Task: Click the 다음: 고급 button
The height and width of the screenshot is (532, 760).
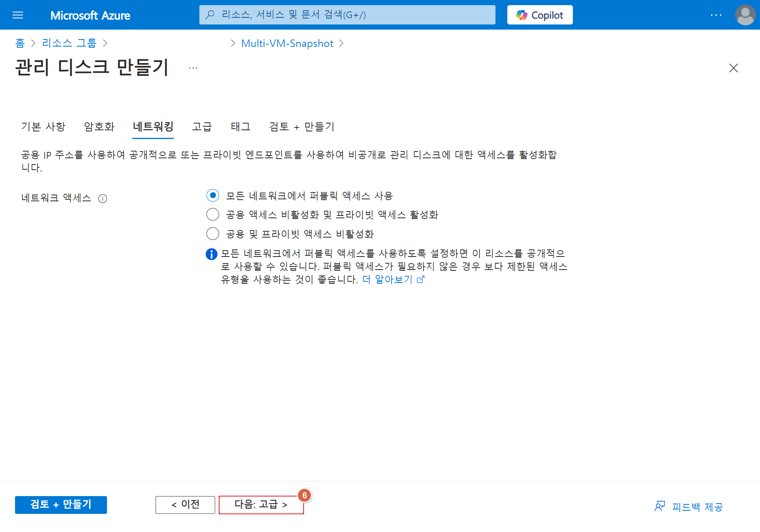Action: coord(261,504)
